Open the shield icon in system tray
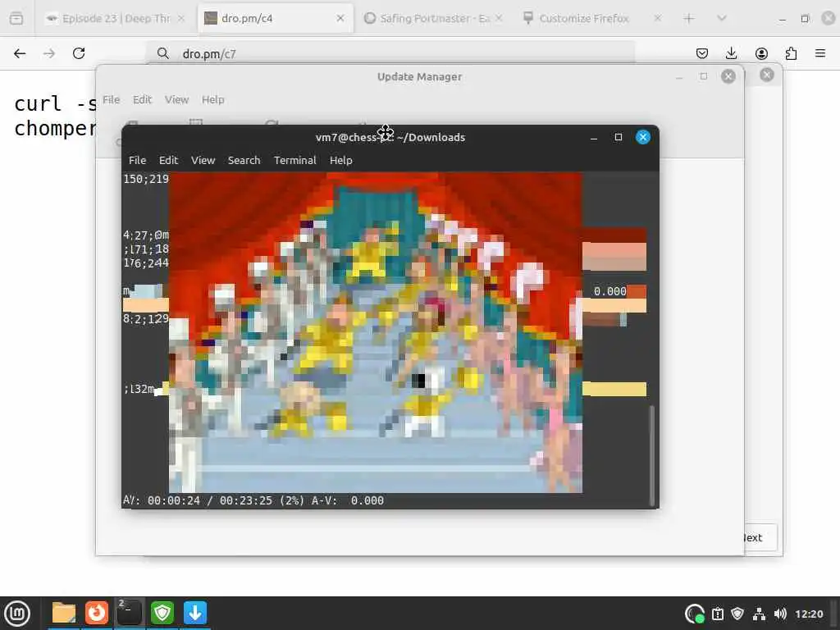This screenshot has height=630, width=840. 737,614
